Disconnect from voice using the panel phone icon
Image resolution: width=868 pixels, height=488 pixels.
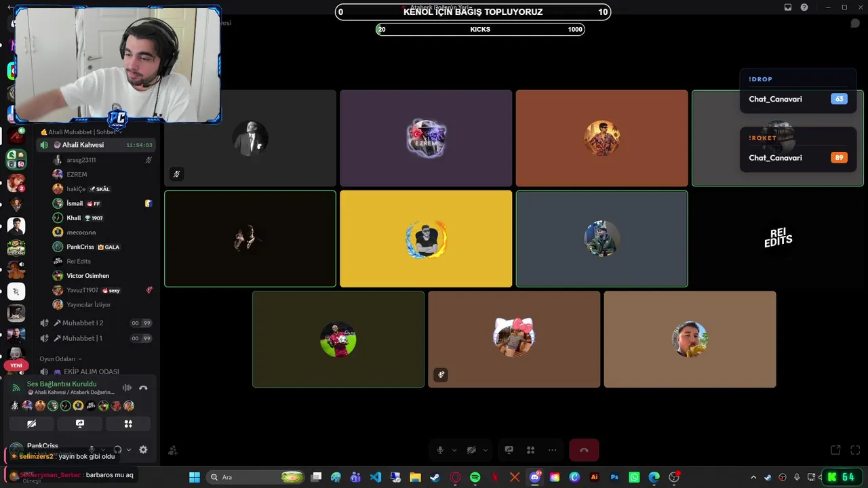[x=143, y=388]
